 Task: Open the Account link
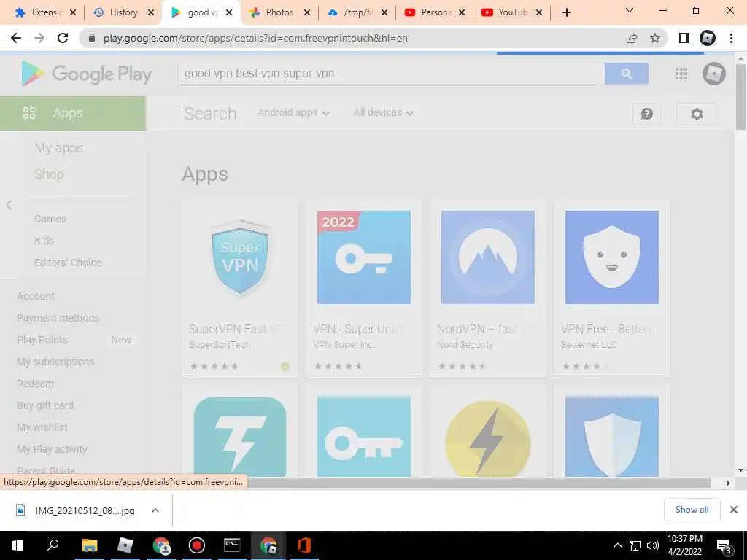[36, 296]
